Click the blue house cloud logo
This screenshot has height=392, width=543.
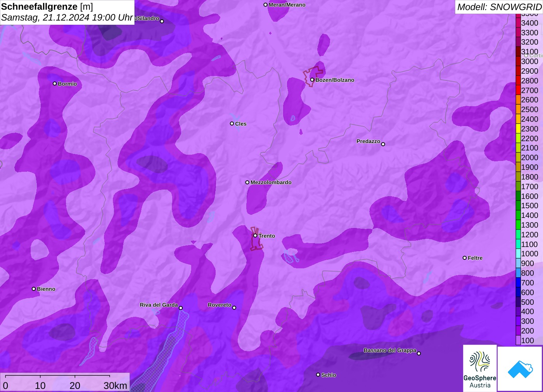click(x=520, y=369)
